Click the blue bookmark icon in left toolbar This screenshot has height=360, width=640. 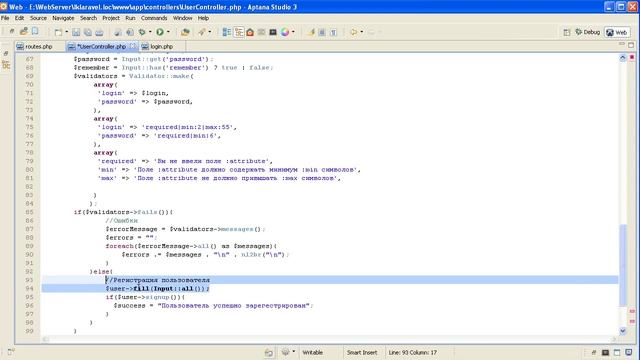(x=35, y=31)
